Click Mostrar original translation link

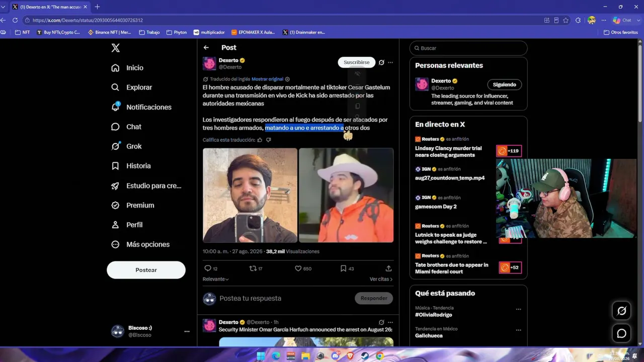pos(267,79)
